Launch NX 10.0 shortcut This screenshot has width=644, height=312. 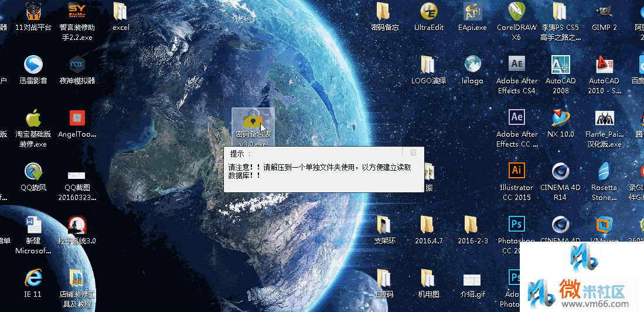click(x=561, y=124)
